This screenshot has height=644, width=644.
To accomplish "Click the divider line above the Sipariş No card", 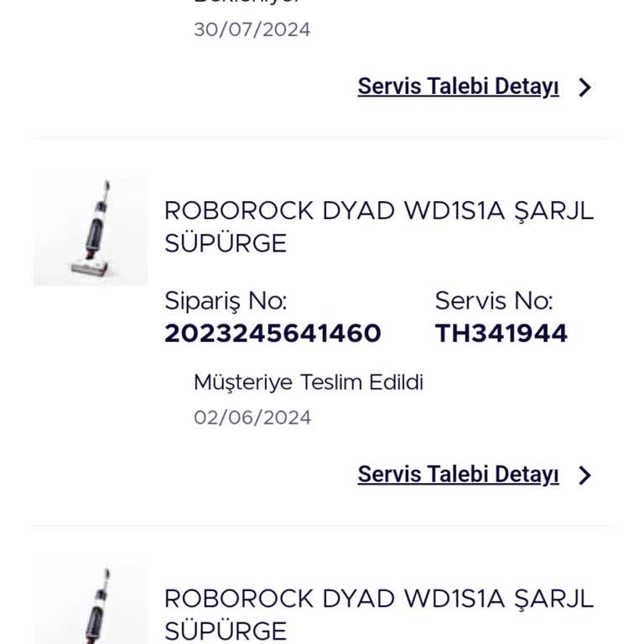I will 322,138.
